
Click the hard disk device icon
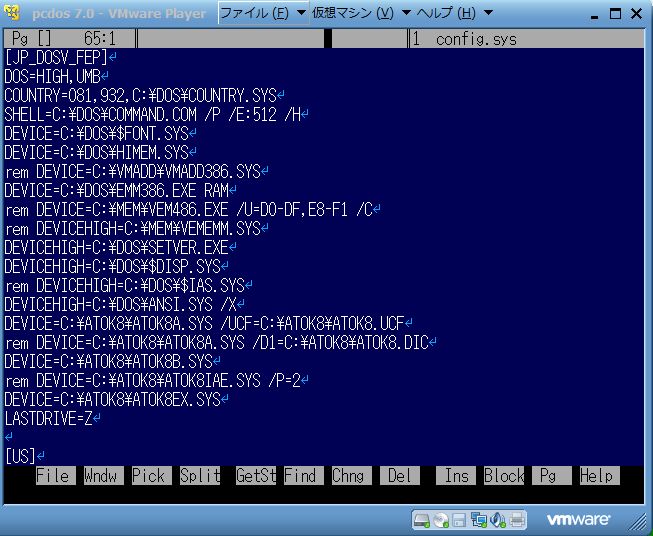(421, 520)
